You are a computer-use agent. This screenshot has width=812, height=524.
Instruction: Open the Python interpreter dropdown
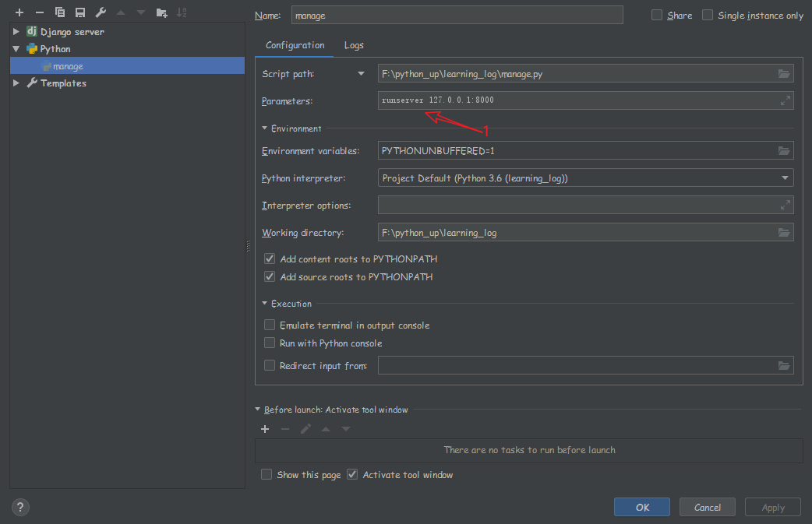point(785,178)
